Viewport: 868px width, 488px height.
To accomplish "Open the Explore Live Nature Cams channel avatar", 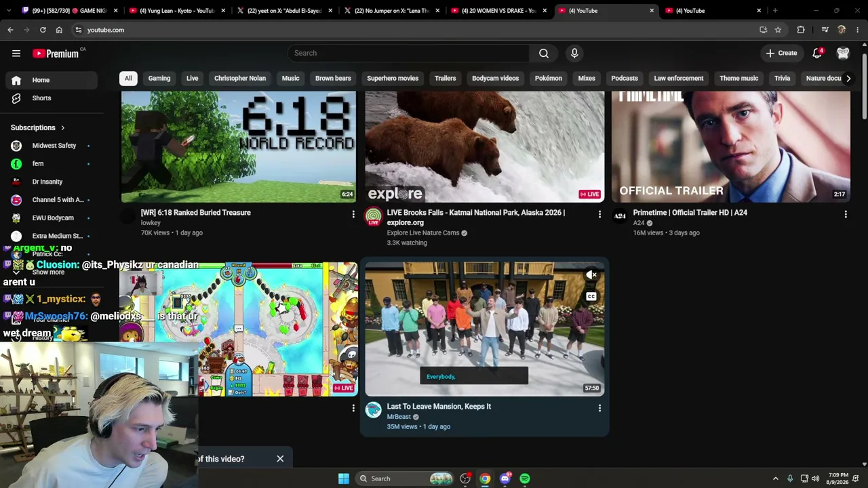I will [374, 217].
